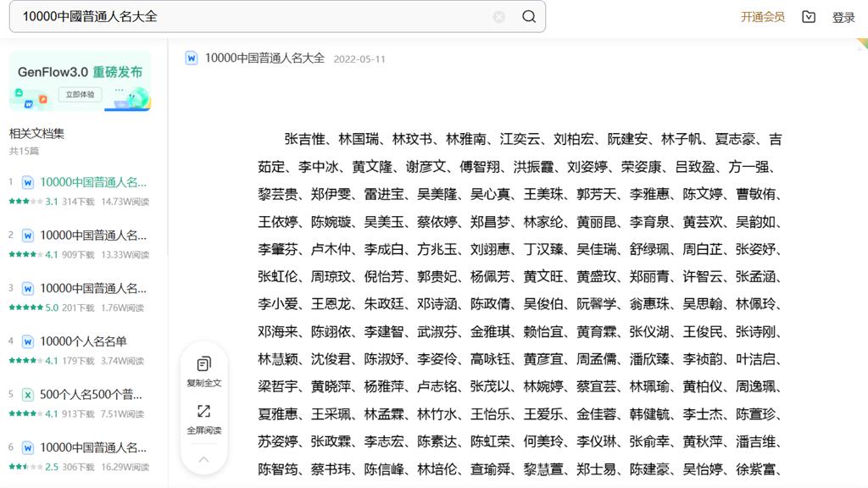Image resolution: width=868 pixels, height=488 pixels.
Task: Click the 登录 login link
Action: (843, 17)
